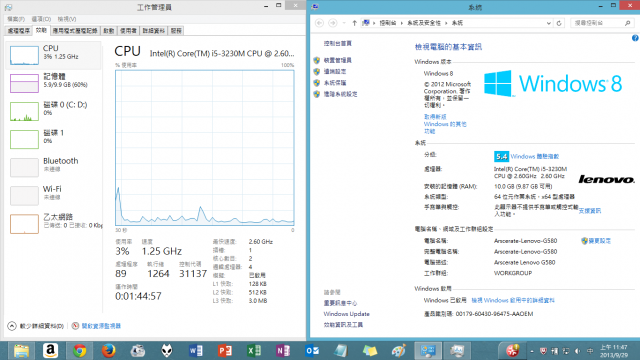Image resolution: width=640 pixels, height=360 pixels.
Task: Switch to the 詳細資料 tab
Action: (x=153, y=31)
